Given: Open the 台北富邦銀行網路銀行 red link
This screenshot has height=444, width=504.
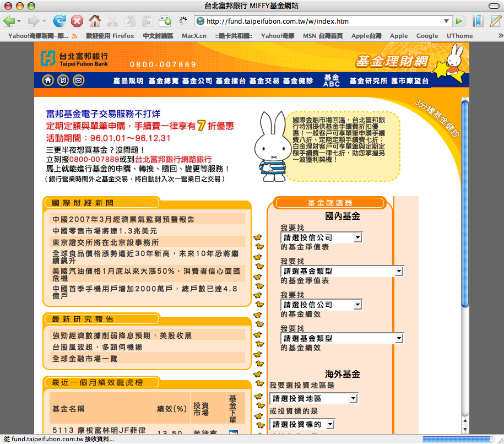Looking at the screenshot, I should point(174,159).
